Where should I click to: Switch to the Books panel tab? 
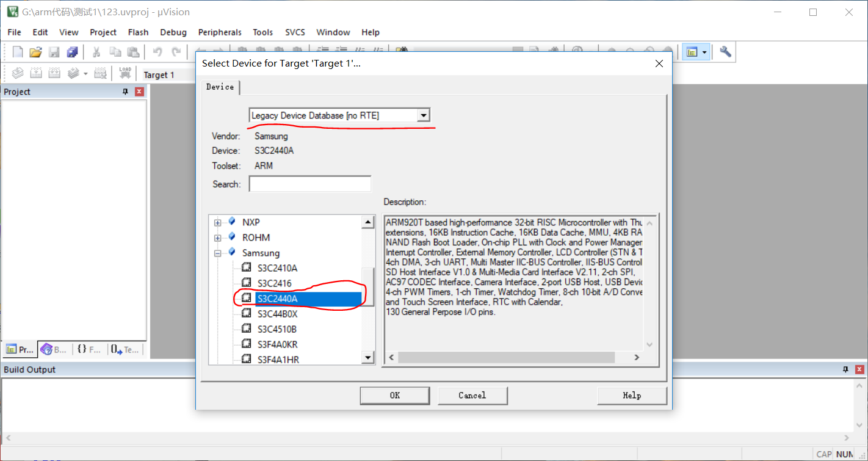click(x=54, y=349)
